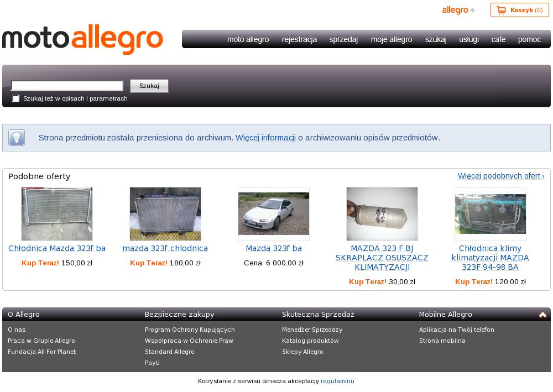Viewport: 553px width, 392px height.
Task: Follow the Więcej informacji link
Action: [265, 138]
